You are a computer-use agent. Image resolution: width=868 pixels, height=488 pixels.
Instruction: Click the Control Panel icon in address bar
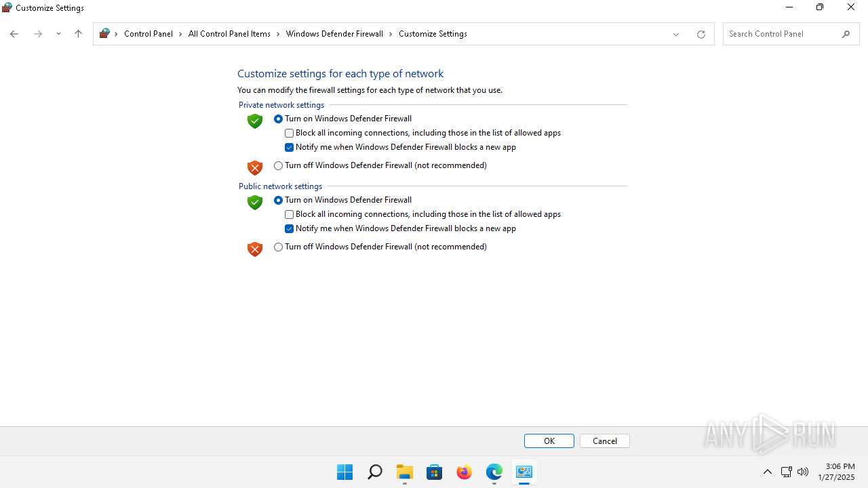pos(104,33)
